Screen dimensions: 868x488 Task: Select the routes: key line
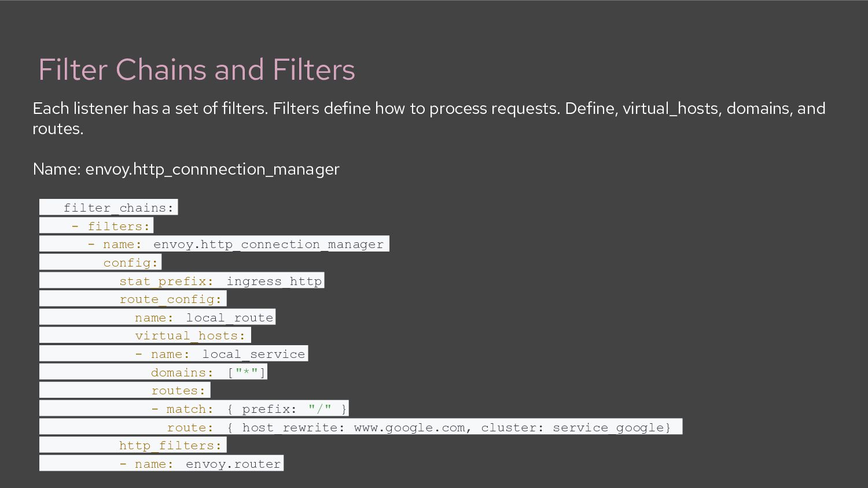(124, 390)
